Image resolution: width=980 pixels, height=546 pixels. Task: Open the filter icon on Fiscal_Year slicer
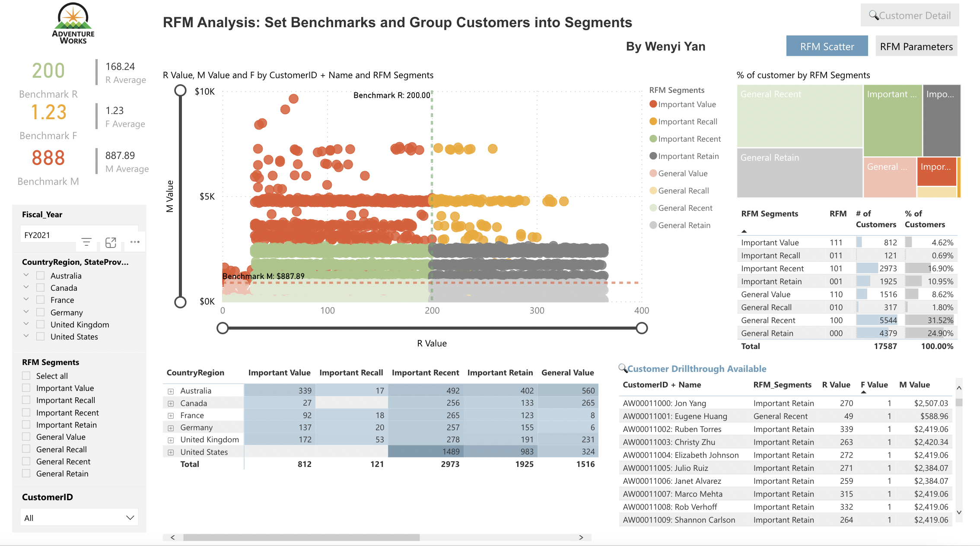86,242
